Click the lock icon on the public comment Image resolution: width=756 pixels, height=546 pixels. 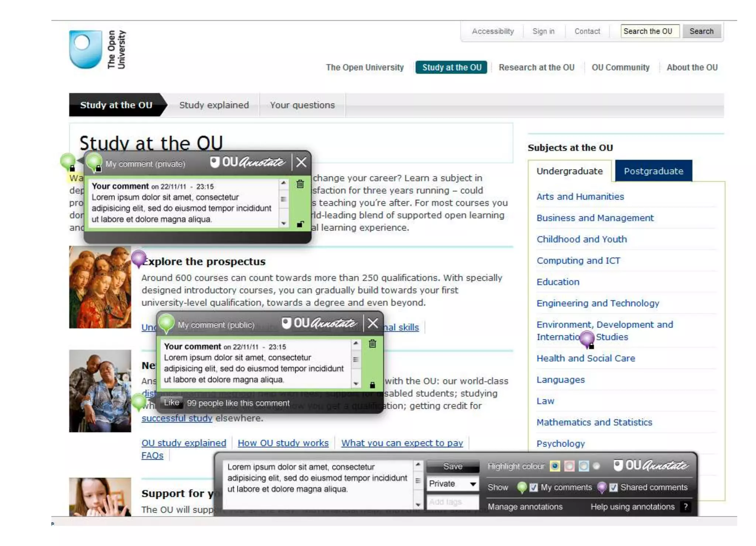click(x=372, y=385)
